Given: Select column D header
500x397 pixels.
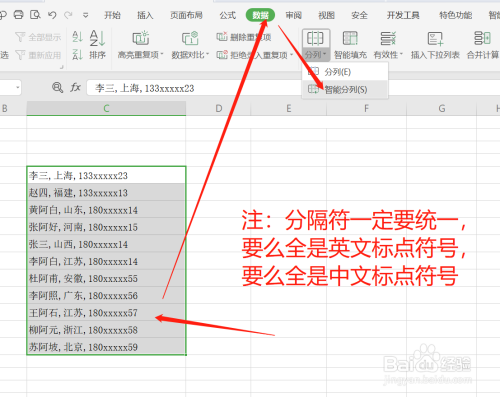Looking at the screenshot, I should point(218,108).
